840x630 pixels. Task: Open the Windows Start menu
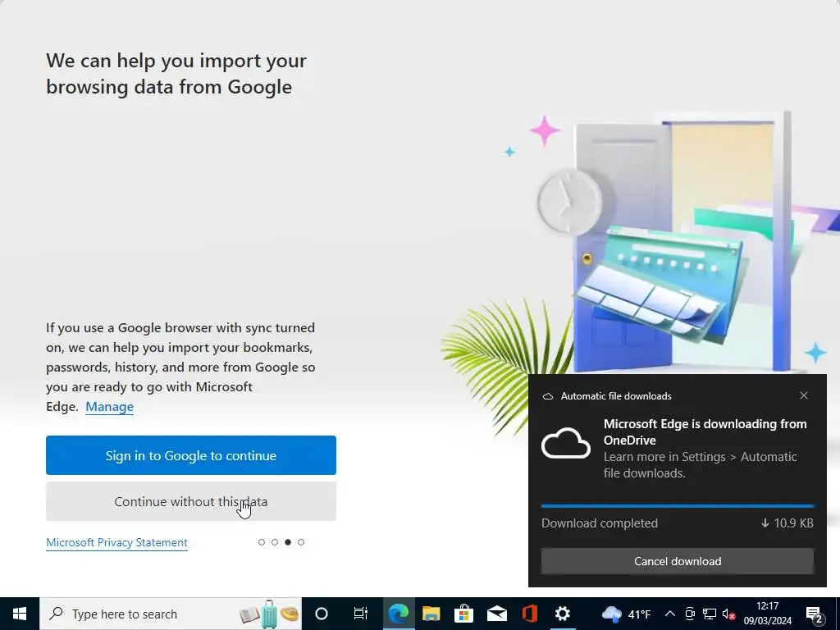coord(20,614)
